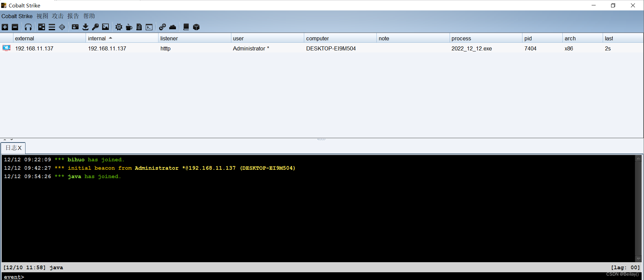The height and width of the screenshot is (280, 644).
Task: Sort sessions by arch column header
Action: (583, 38)
